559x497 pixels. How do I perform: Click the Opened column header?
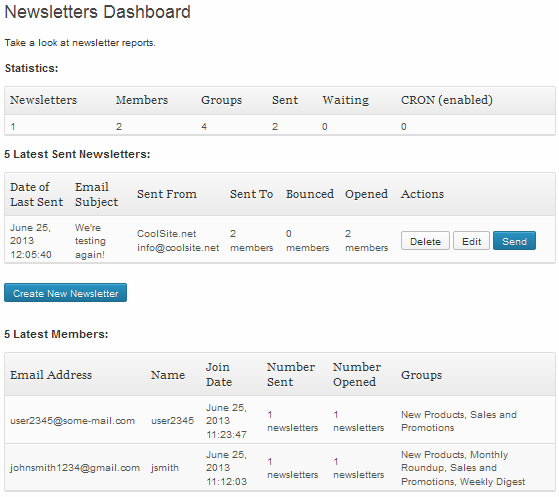(366, 194)
